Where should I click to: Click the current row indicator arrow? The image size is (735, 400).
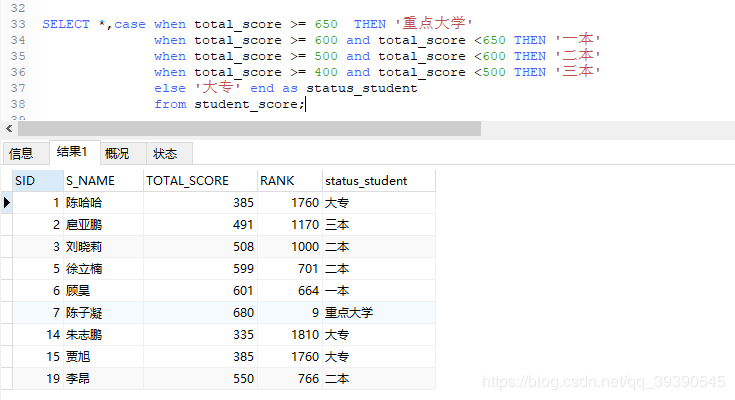click(7, 203)
